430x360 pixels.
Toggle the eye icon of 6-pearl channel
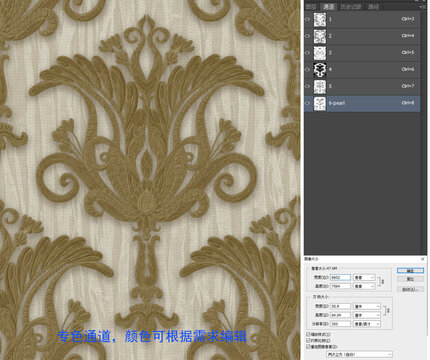tap(307, 103)
